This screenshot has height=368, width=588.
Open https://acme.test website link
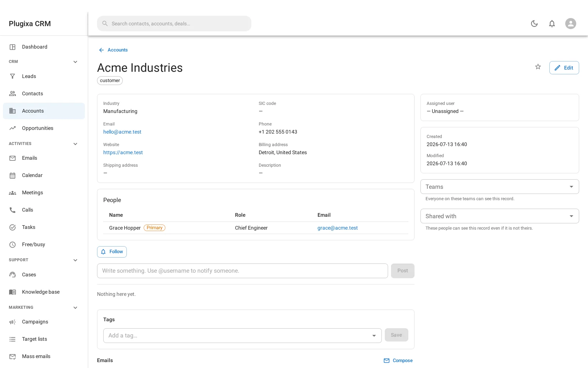123,152
